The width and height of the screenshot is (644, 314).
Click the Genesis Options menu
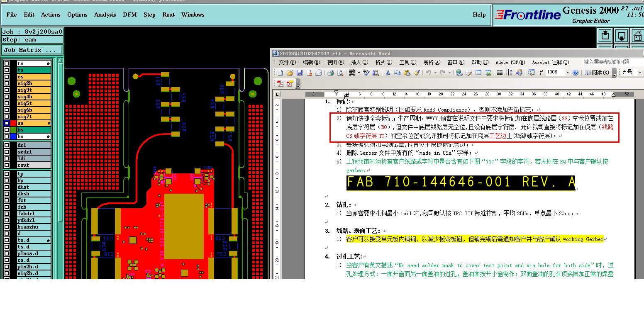(77, 15)
